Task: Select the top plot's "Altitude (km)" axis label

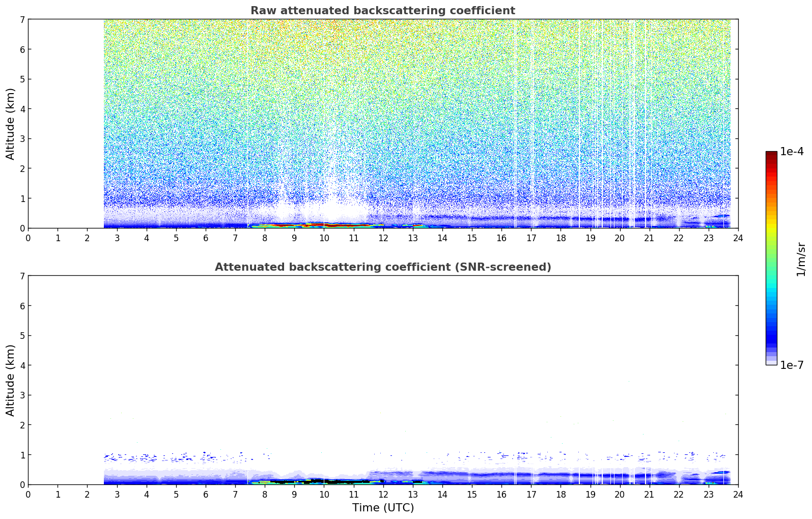Action: click(x=11, y=124)
